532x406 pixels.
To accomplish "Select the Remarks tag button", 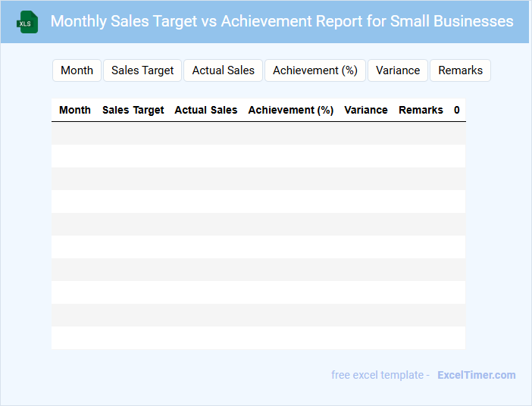I will click(460, 70).
